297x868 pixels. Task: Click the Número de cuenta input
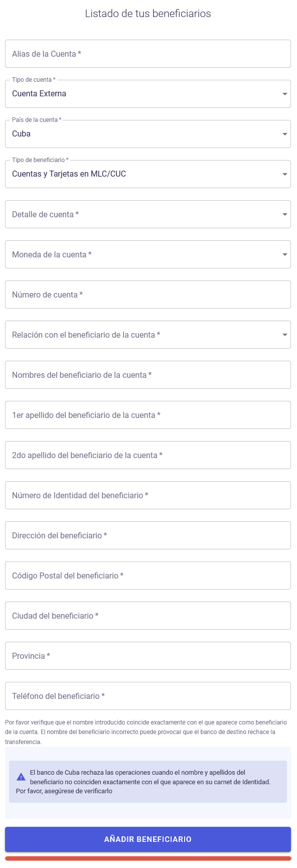pyautogui.click(x=148, y=295)
